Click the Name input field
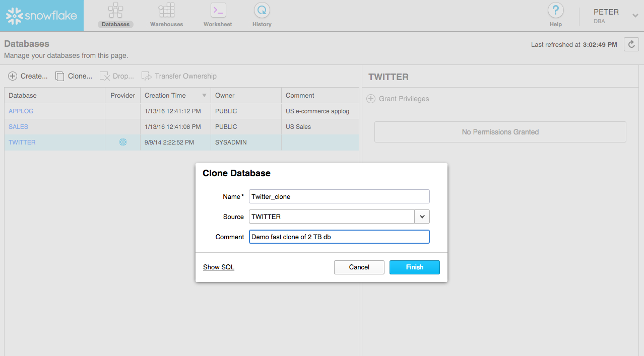This screenshot has height=356, width=644. point(339,196)
